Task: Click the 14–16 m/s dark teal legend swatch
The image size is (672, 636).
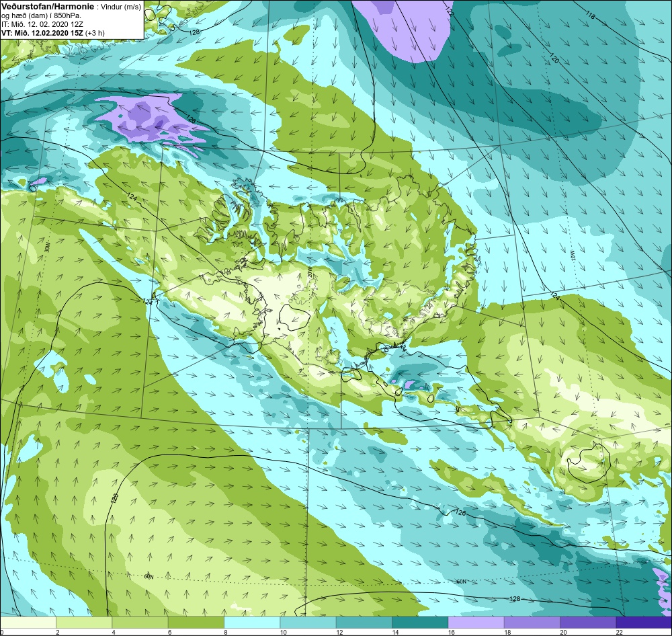Action: [420, 623]
